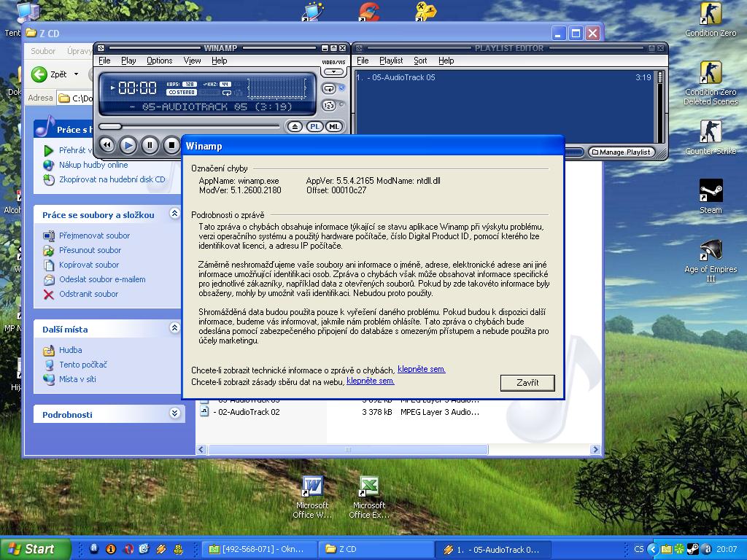Image resolution: width=747 pixels, height=560 pixels.
Task: Click the Explorer horizontal scrollbar right arrow
Action: [595, 449]
